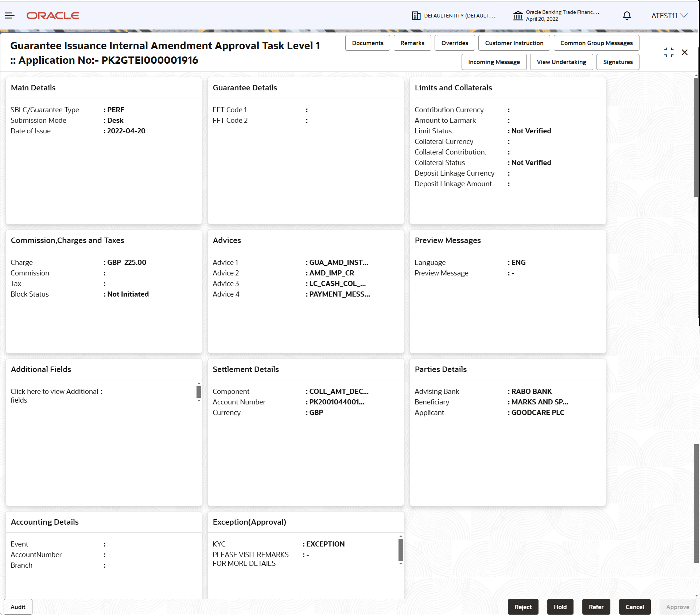Open the notifications bell
The height and width of the screenshot is (615, 700).
click(627, 16)
